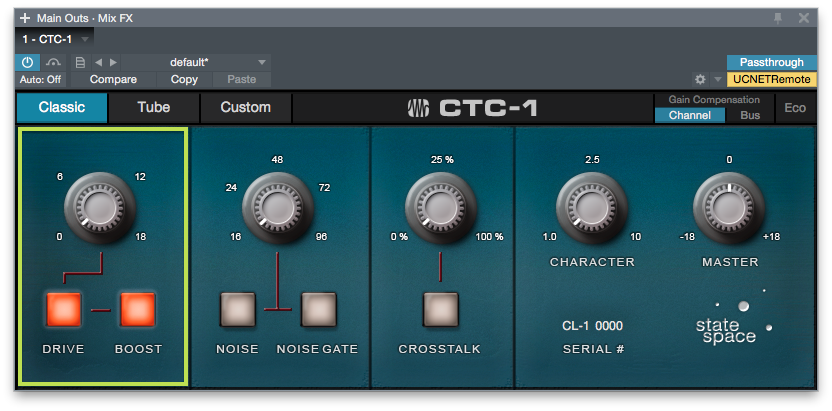
Task: Select the Tube console model tab
Action: pos(154,108)
